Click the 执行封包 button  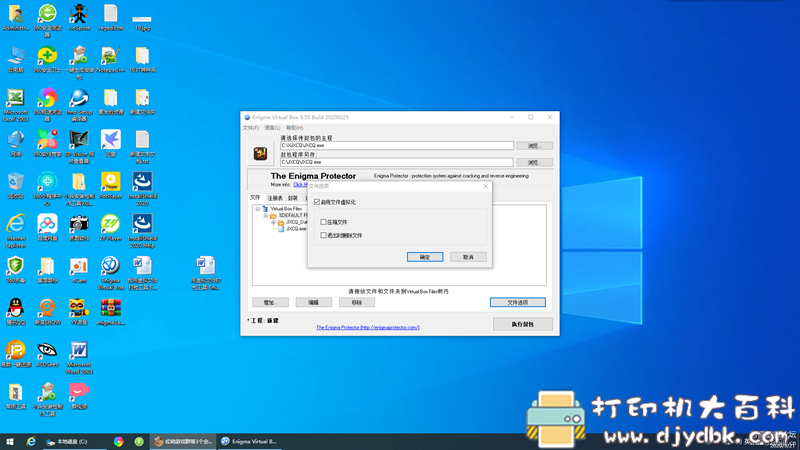(x=522, y=324)
